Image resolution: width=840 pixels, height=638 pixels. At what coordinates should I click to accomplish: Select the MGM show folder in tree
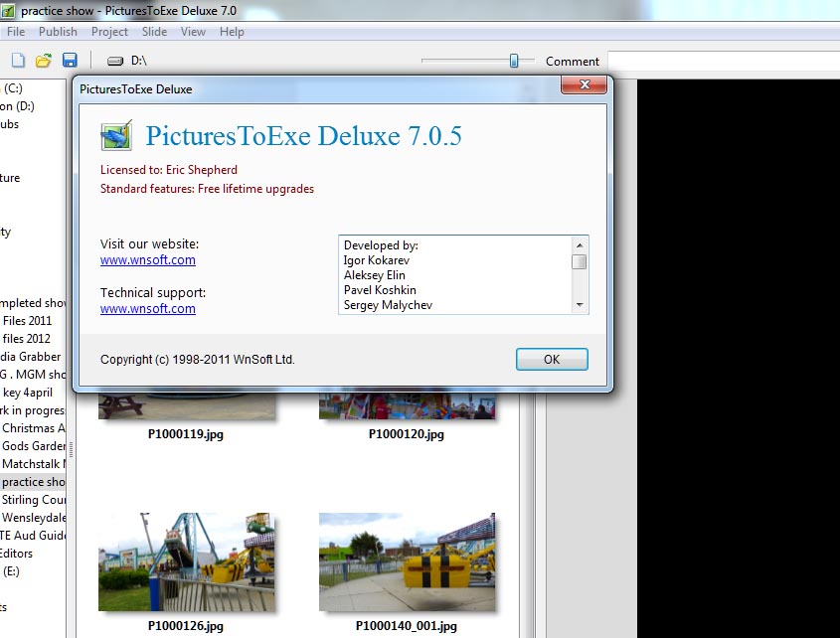coord(33,375)
